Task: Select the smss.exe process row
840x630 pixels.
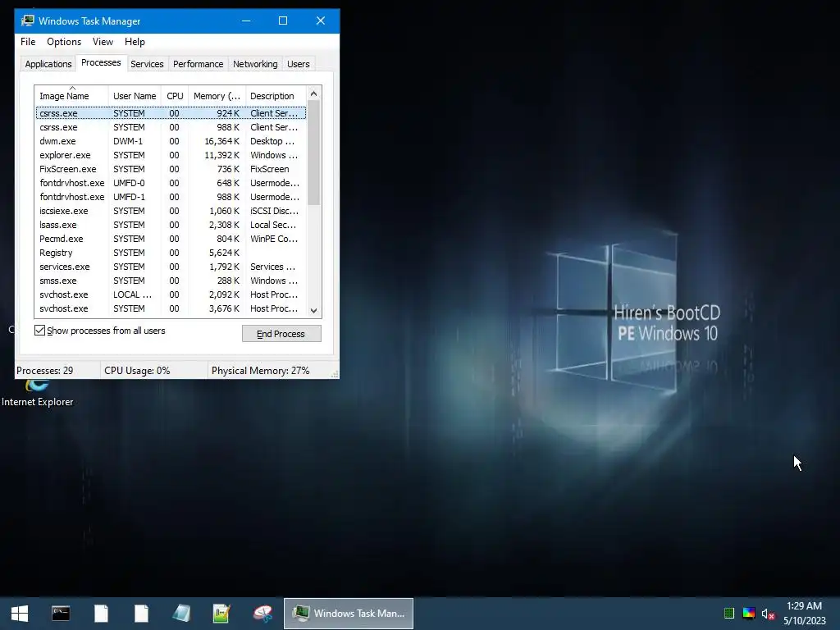Action: click(x=171, y=281)
